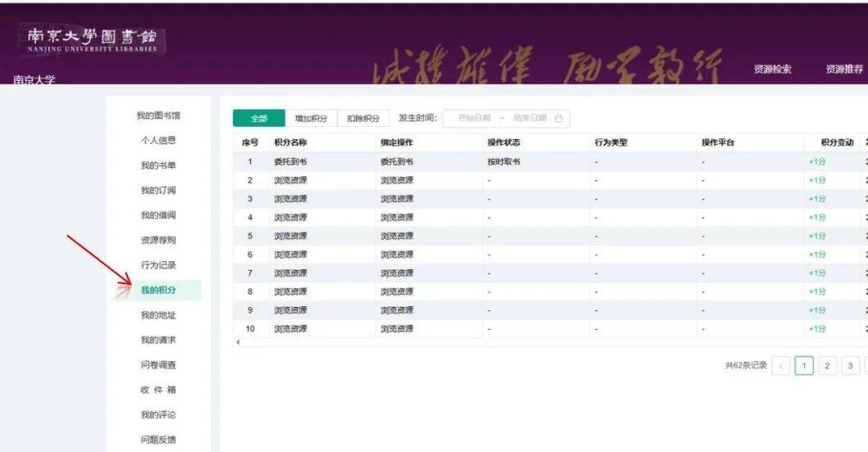Click the previous page arrow in pagination
Image resolution: width=868 pixels, height=452 pixels.
[x=781, y=365]
